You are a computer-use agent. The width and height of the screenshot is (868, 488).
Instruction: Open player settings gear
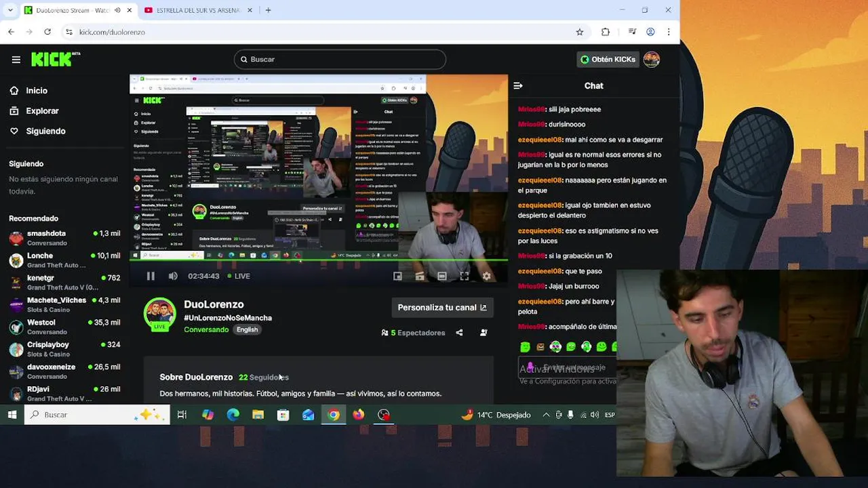[486, 276]
